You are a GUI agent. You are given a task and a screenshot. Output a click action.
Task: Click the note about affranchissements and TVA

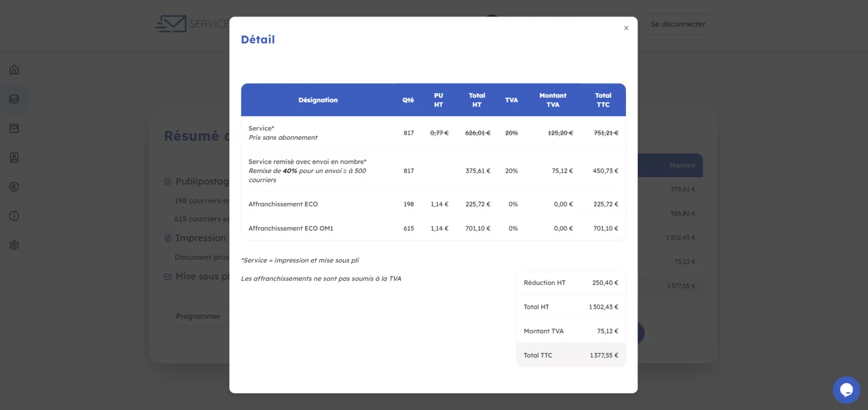point(321,279)
